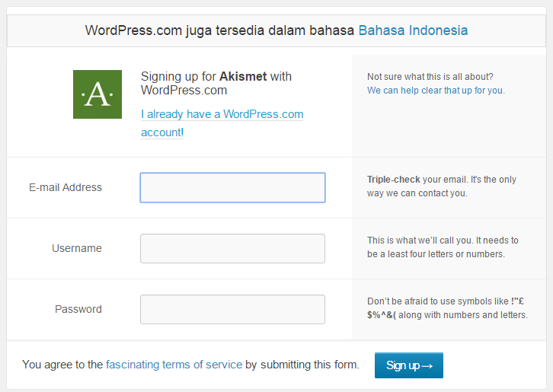Click the "Signing up for Akismet" heading
The width and height of the screenshot is (553, 392).
point(216,83)
